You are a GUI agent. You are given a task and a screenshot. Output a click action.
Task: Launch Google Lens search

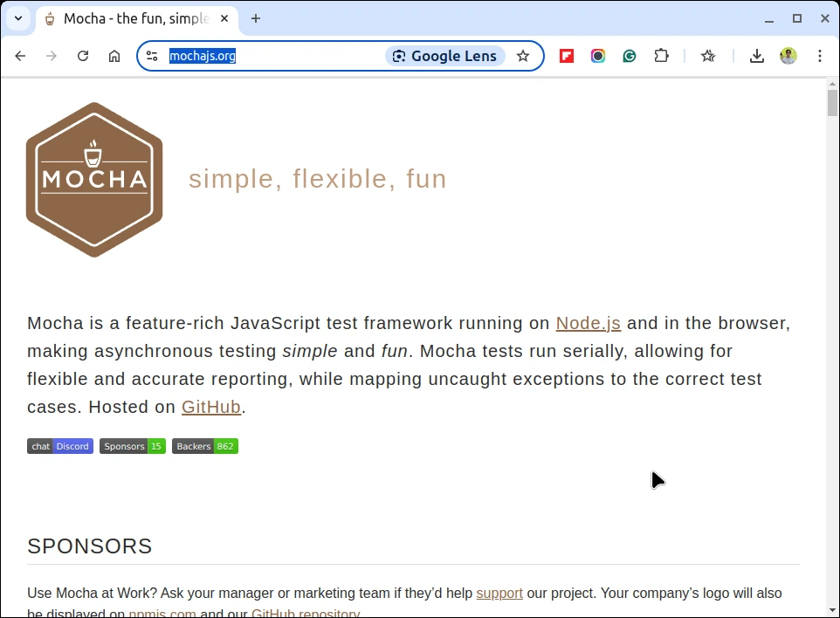pos(445,56)
